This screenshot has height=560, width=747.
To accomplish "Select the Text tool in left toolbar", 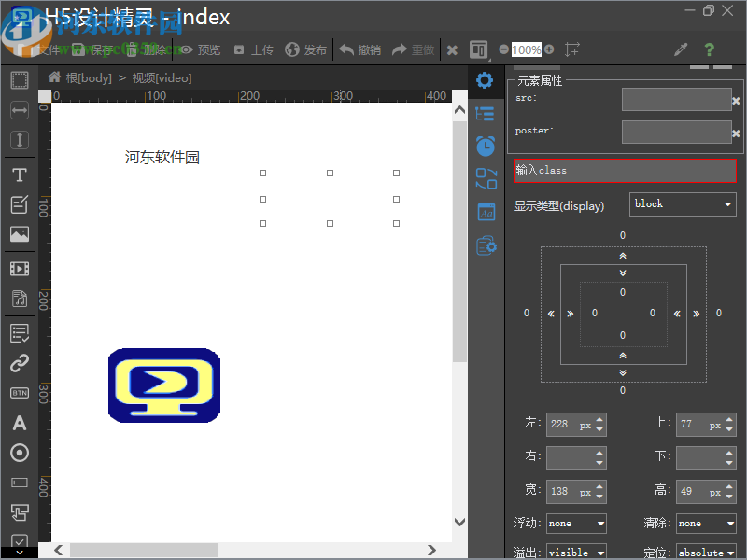I will [19, 175].
